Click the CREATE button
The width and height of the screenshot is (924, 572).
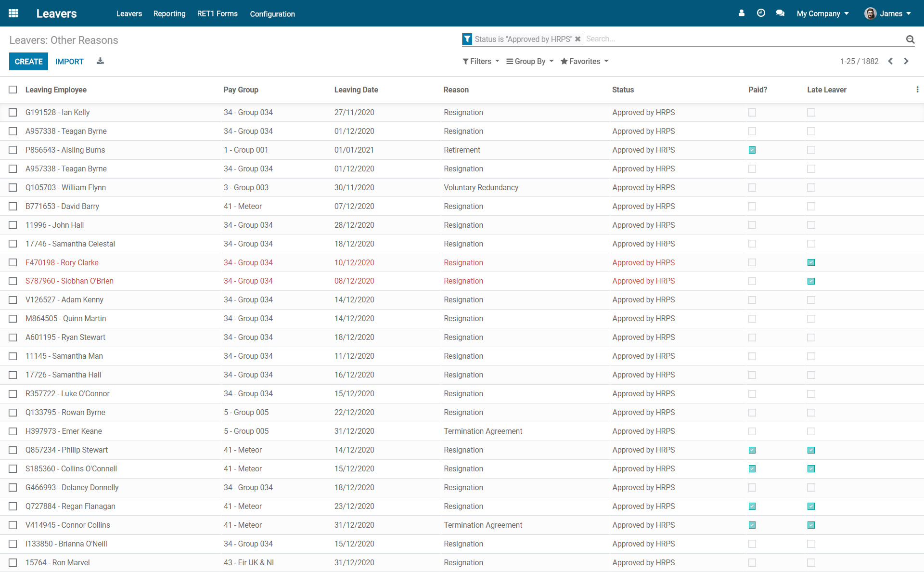coord(28,61)
